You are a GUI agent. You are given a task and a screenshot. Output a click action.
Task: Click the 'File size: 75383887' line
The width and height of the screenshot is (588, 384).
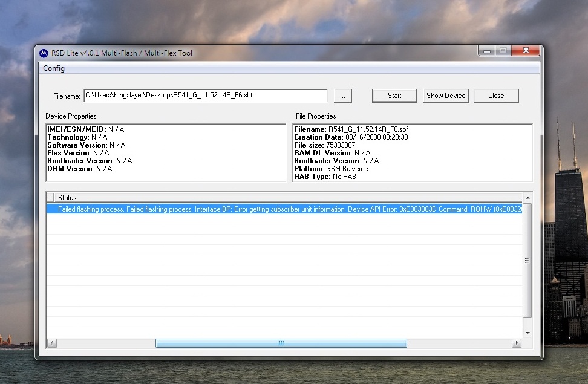tap(325, 145)
